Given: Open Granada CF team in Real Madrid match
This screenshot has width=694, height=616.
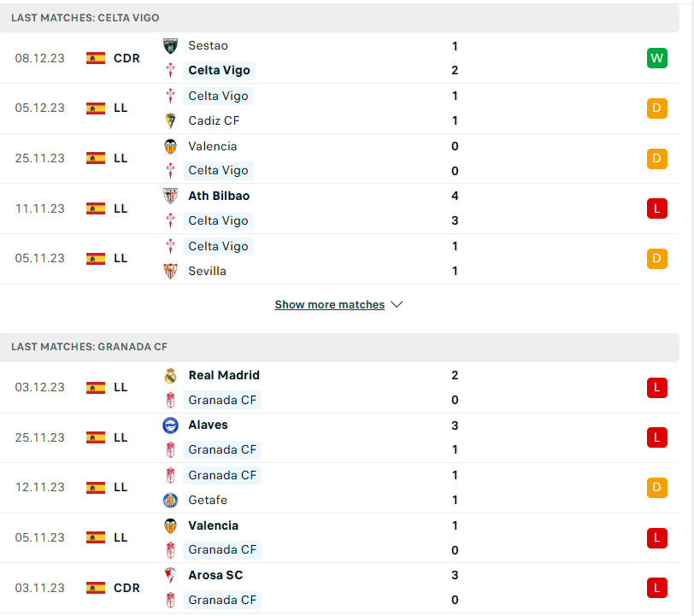Looking at the screenshot, I should 222,400.
